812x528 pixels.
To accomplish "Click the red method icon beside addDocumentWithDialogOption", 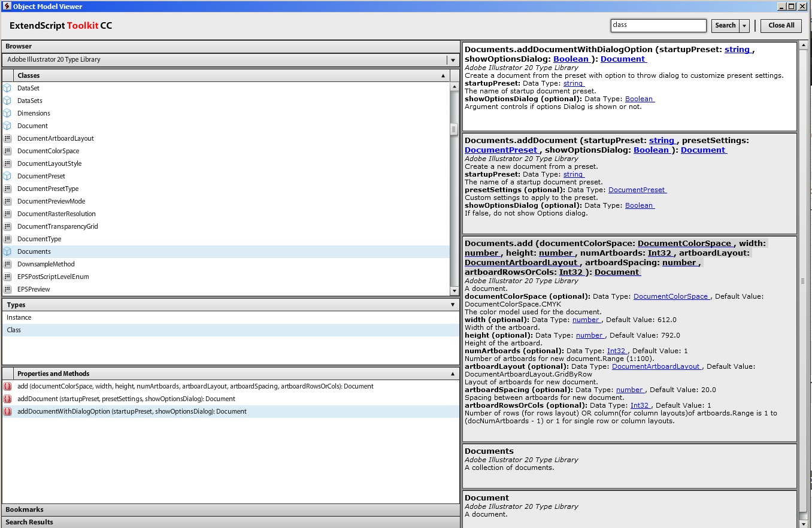I will (x=7, y=411).
